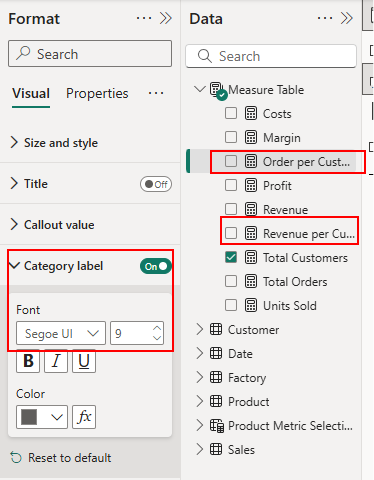Collapse the Data pane with double chevron
This screenshot has width=374, height=480.
(x=347, y=18)
